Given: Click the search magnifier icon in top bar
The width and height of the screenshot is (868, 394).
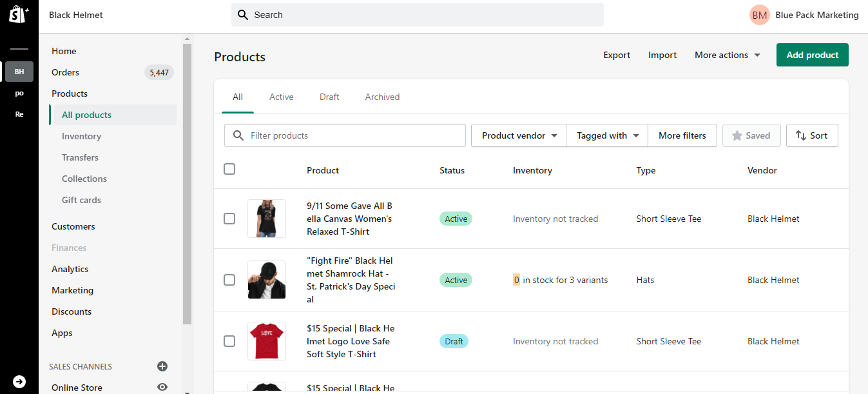Looking at the screenshot, I should [243, 15].
